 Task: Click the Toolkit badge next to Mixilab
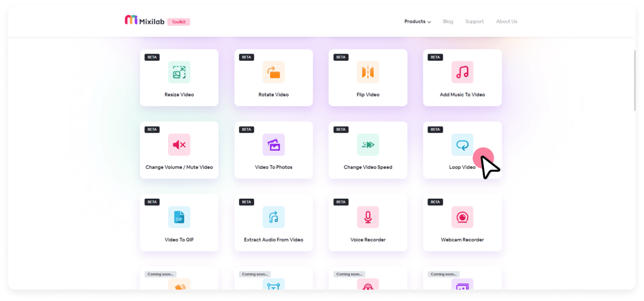coord(179,22)
